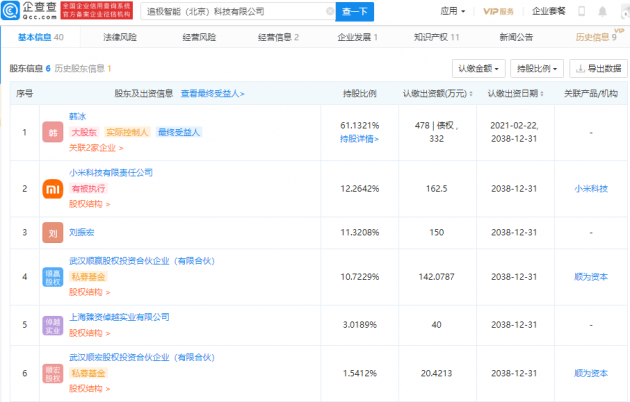Click 有被执行 tag on Xiaomi row
This screenshot has height=402, width=630.
pyautogui.click(x=88, y=188)
